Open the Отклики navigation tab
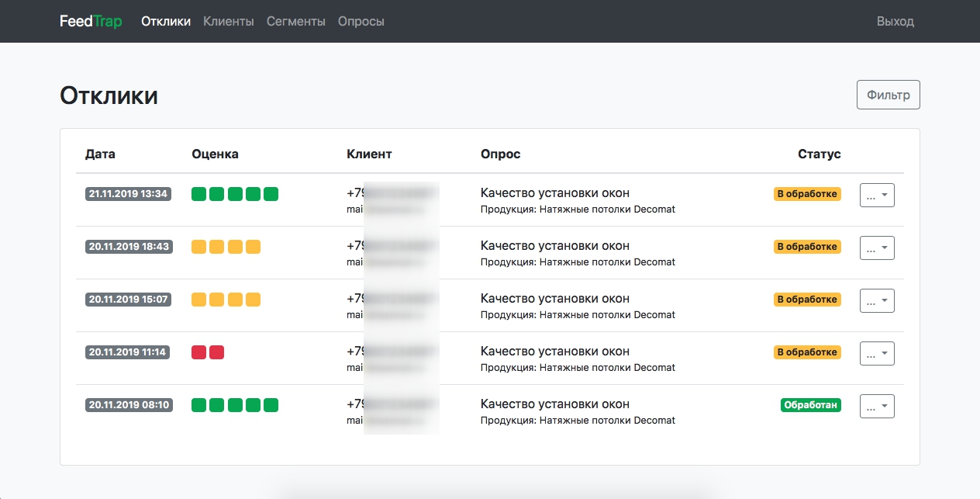Viewport: 980px width, 499px height. pyautogui.click(x=166, y=21)
